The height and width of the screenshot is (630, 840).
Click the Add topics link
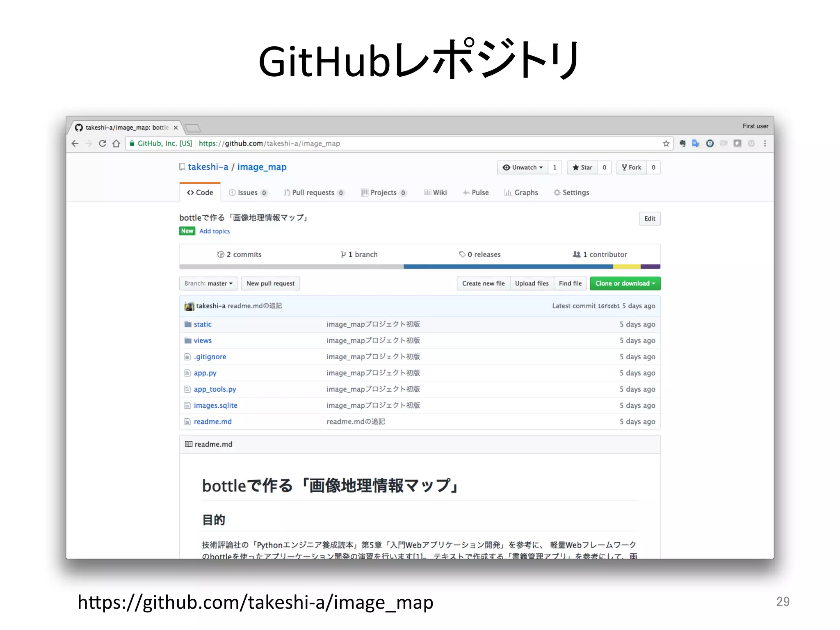pos(215,231)
